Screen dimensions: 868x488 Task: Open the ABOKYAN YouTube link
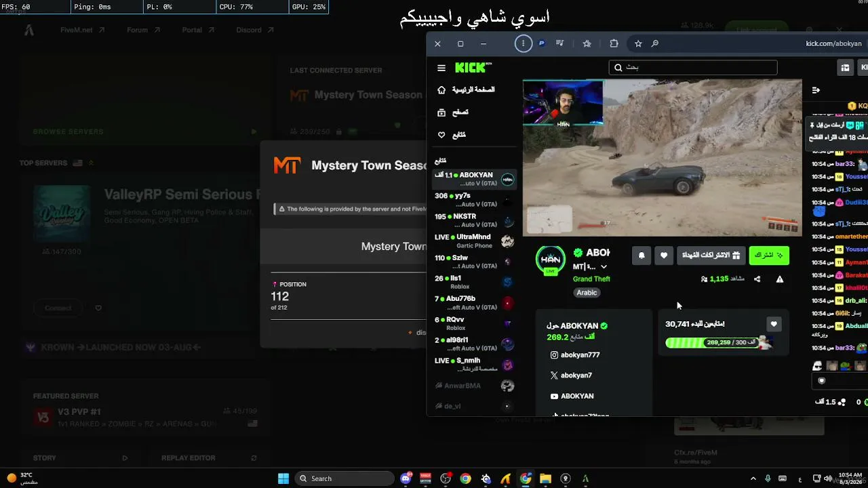tap(572, 396)
